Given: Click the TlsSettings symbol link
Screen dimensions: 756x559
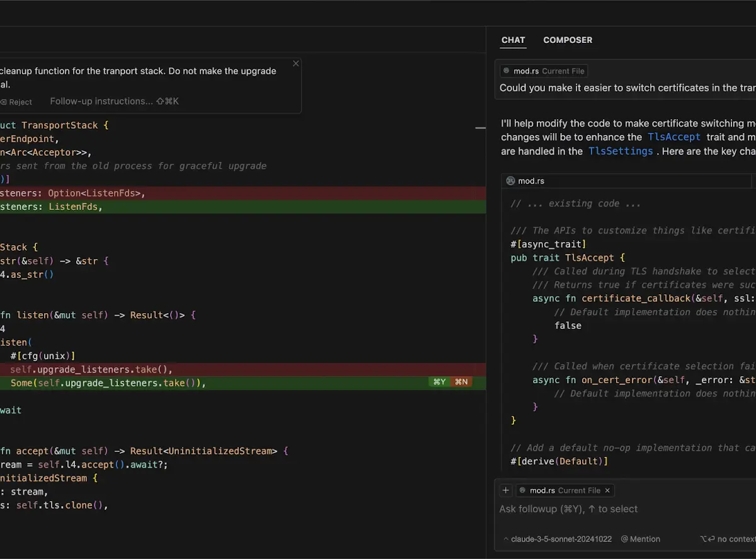Looking at the screenshot, I should click(x=621, y=151).
